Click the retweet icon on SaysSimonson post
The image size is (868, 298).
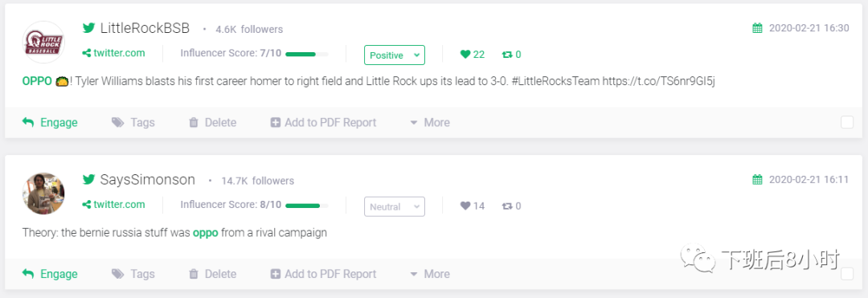[507, 206]
